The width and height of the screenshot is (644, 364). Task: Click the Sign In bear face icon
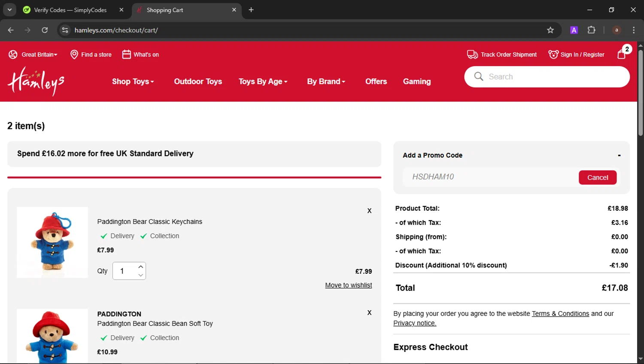(x=553, y=55)
